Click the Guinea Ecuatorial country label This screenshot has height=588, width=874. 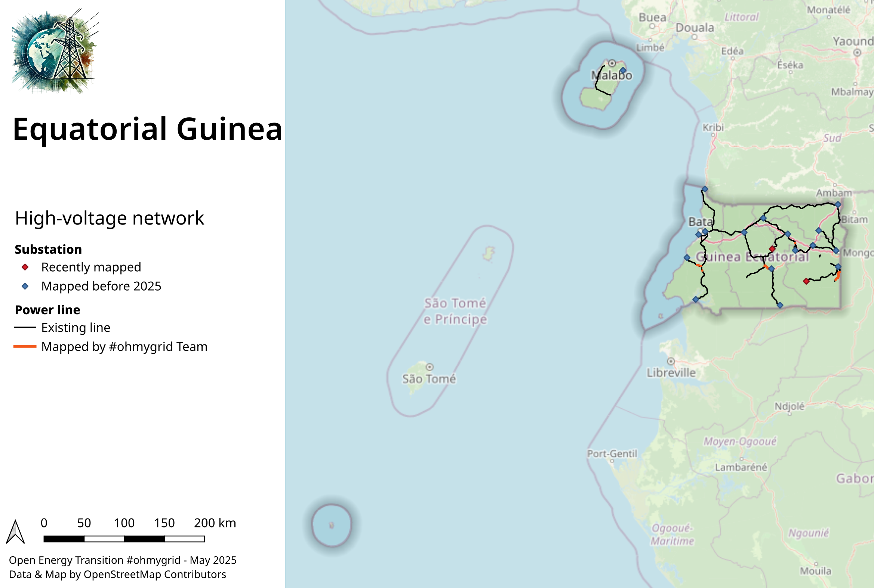(x=753, y=257)
